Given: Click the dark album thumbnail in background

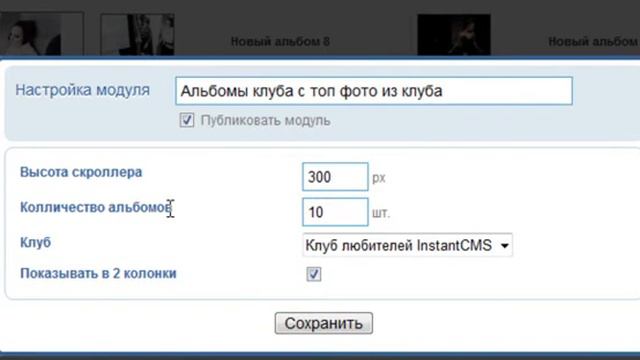Looking at the screenshot, I should point(454,34).
